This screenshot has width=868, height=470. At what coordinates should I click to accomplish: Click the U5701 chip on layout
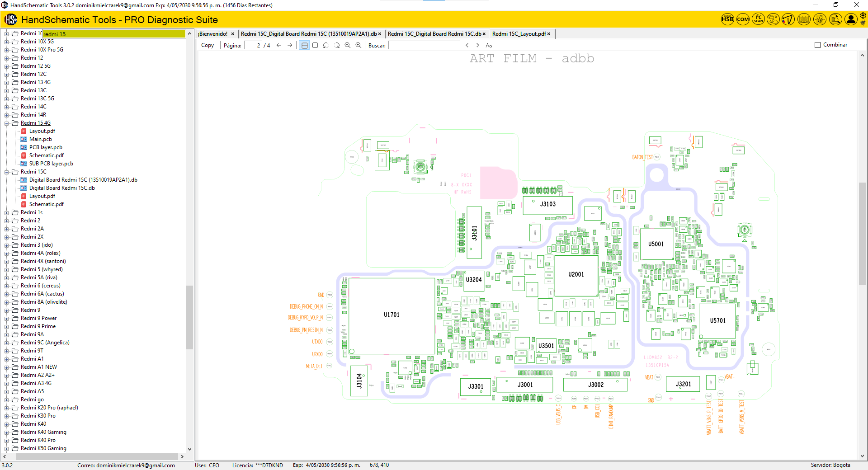point(717,321)
